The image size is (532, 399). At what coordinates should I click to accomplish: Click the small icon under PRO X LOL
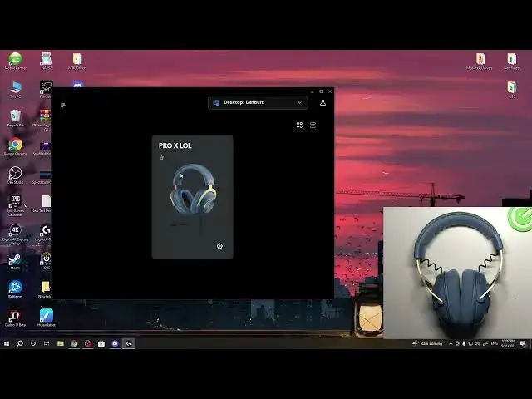pyautogui.click(x=161, y=157)
